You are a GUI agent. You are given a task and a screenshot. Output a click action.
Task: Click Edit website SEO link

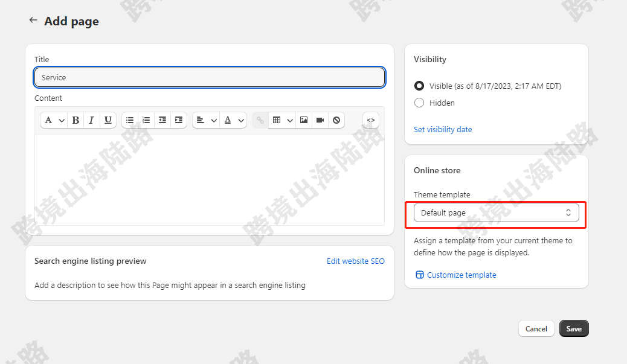coord(356,261)
